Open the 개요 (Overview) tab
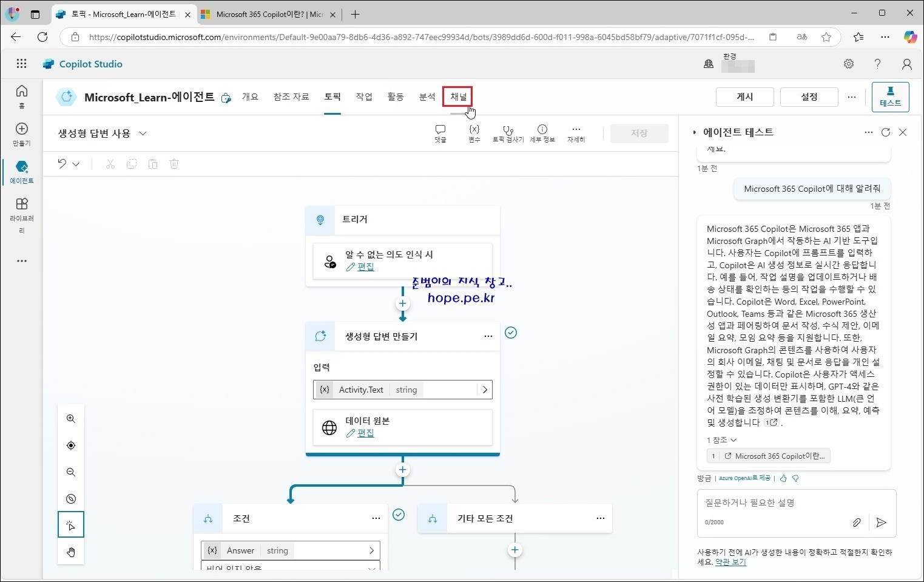924x582 pixels. (250, 96)
